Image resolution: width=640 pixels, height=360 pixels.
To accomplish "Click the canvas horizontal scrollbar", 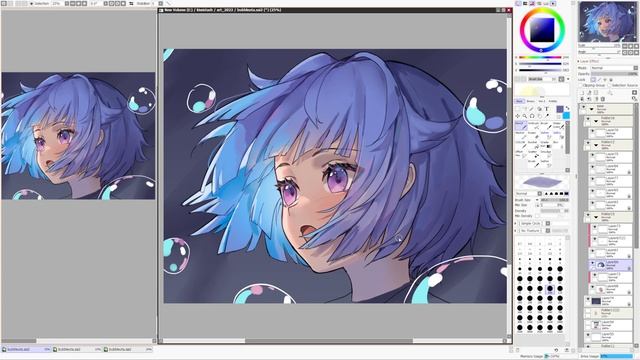I will pyautogui.click(x=329, y=341).
